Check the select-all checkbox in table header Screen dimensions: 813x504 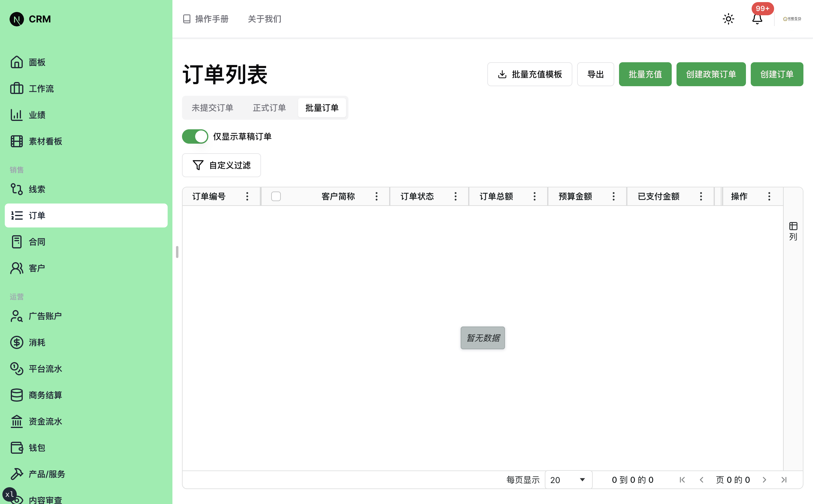[x=275, y=196]
